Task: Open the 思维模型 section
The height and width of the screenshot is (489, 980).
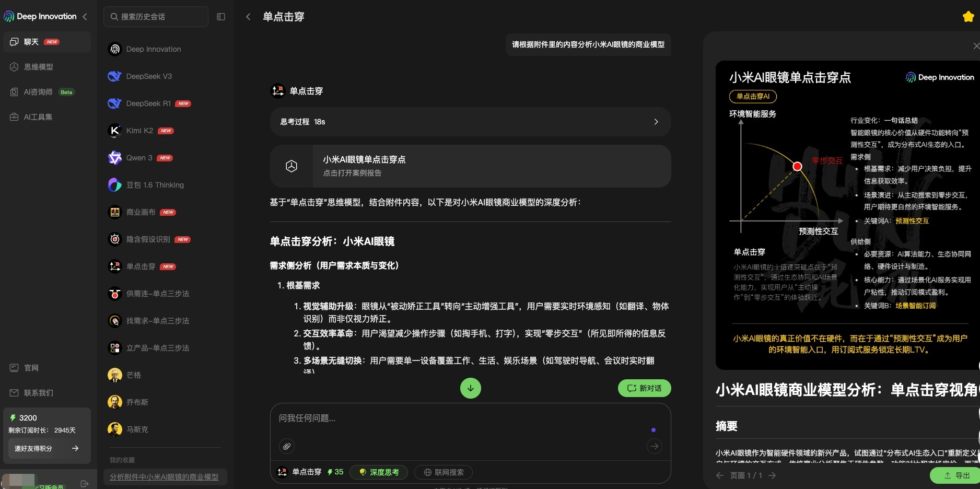Action: pyautogui.click(x=47, y=67)
